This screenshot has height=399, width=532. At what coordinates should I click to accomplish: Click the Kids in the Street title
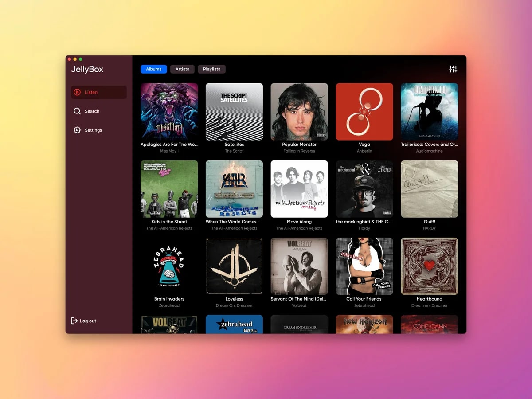[169, 222]
